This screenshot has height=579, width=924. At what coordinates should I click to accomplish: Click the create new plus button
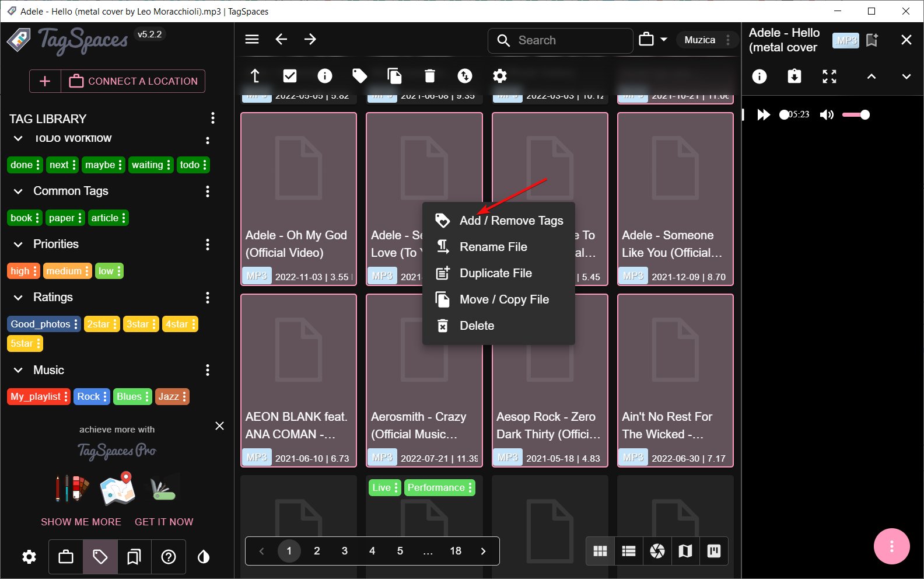(x=45, y=81)
